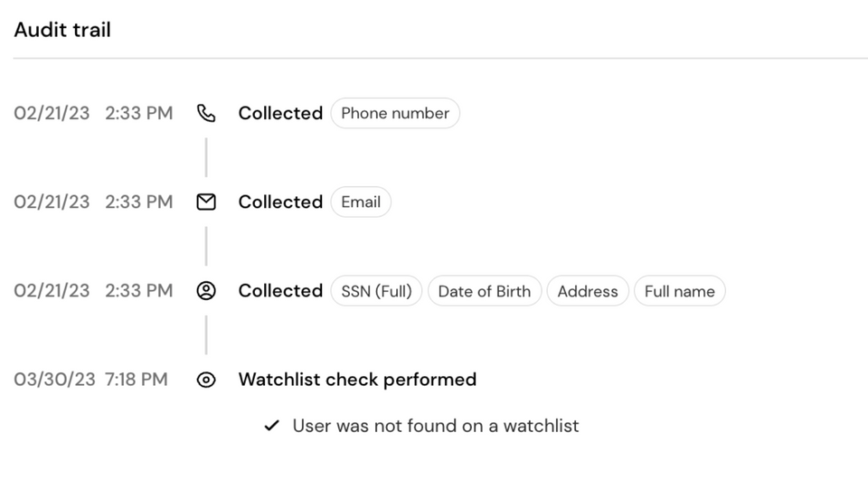Select the Full name tag
This screenshot has width=868, height=498.
point(680,291)
